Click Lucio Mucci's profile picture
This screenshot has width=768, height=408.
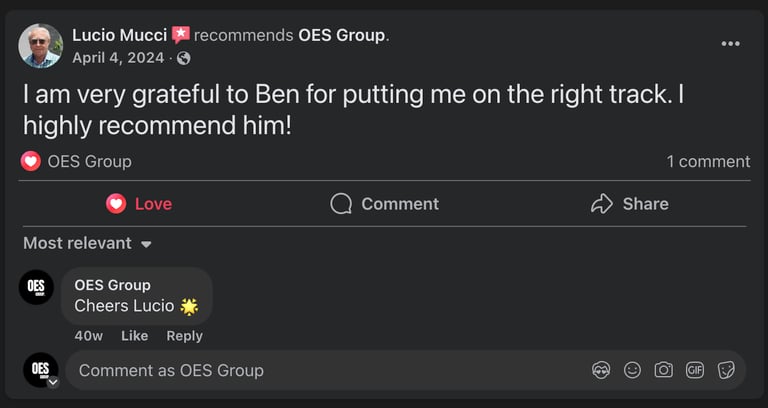(x=41, y=46)
